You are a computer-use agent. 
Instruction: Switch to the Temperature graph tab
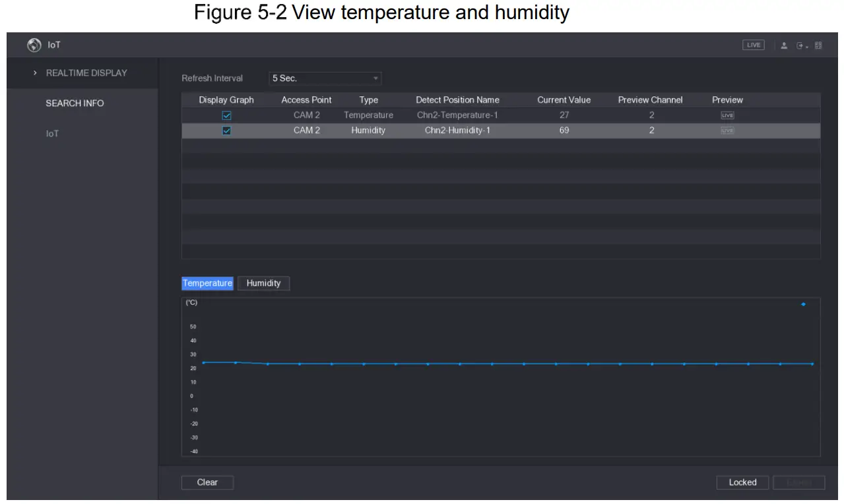tap(207, 283)
